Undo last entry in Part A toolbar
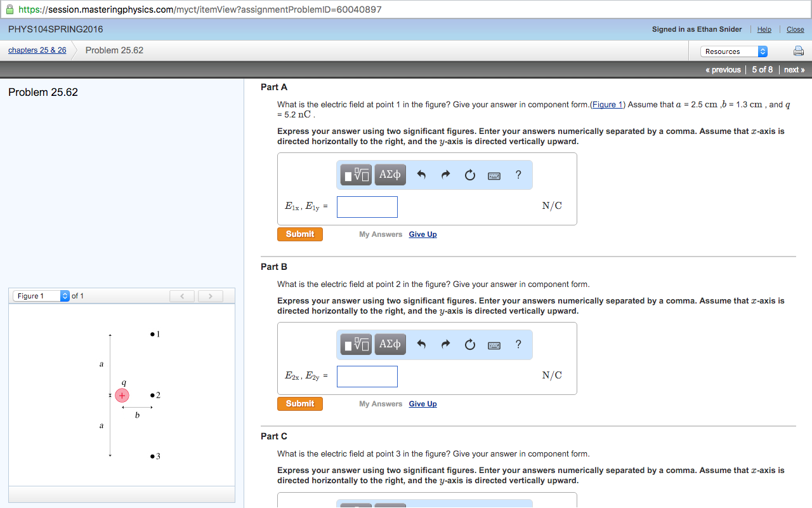This screenshot has width=812, height=508. (421, 175)
